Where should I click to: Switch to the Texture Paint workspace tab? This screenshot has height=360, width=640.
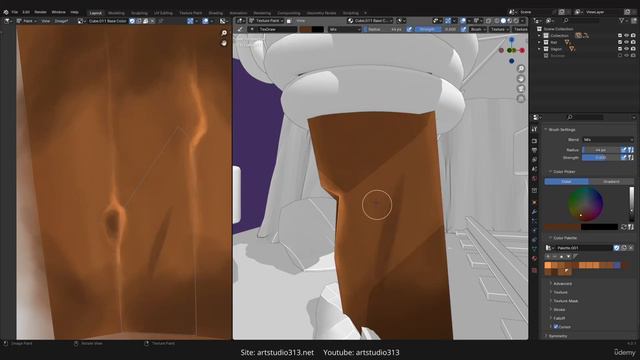191,13
